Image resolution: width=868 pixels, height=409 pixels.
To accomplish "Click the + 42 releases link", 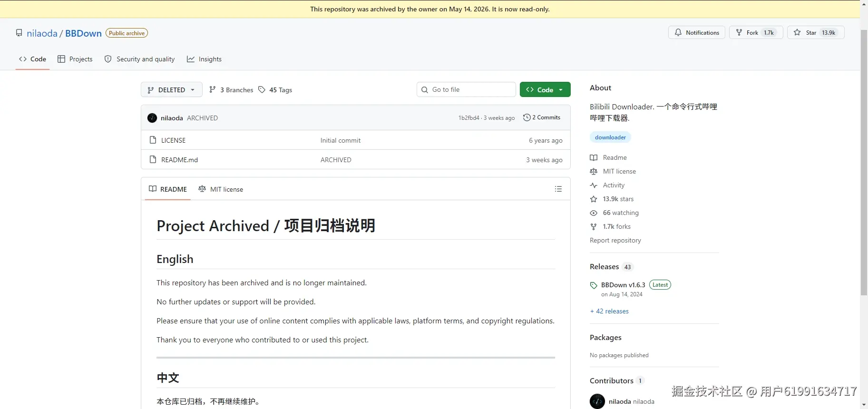I will 609,311.
